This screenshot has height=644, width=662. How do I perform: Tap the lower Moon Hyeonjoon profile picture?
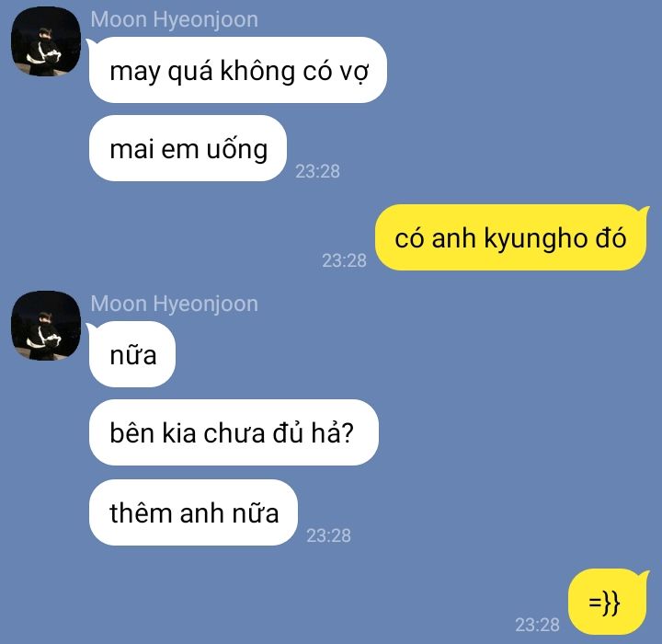pyautogui.click(x=46, y=326)
